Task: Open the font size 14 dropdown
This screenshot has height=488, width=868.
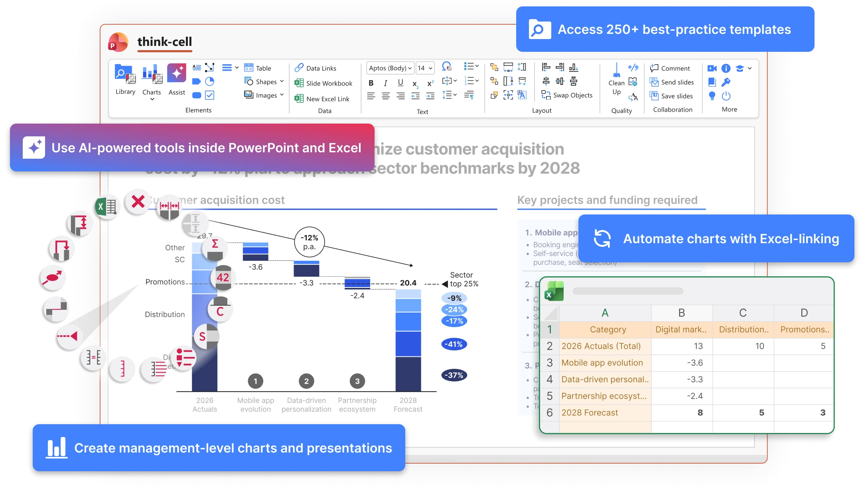Action: click(x=425, y=68)
